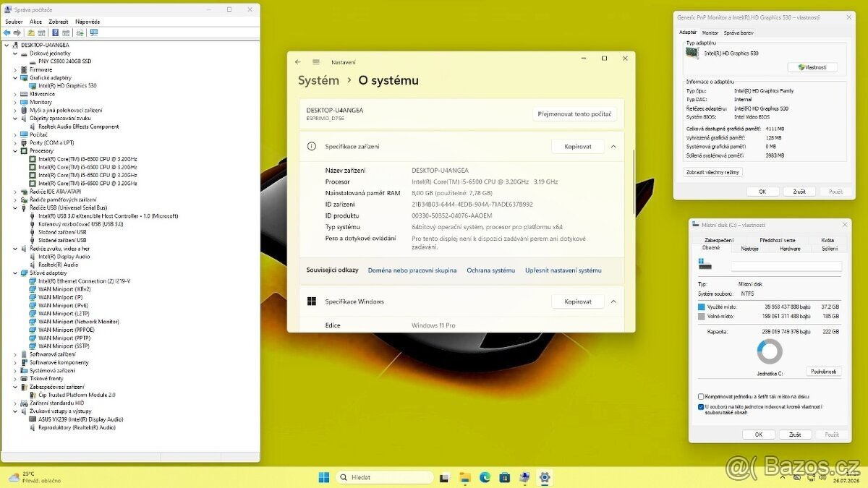The height and width of the screenshot is (488, 868).
Task: Click the update driver toolbar icon
Action: (x=80, y=33)
